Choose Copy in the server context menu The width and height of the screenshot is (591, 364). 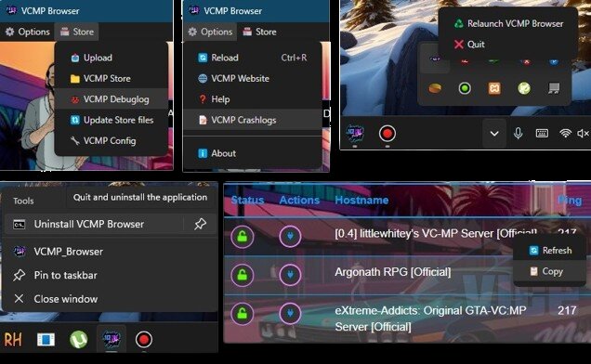tap(550, 271)
